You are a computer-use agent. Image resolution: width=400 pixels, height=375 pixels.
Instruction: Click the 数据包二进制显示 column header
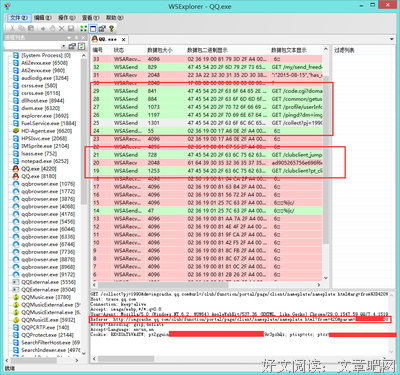click(x=227, y=50)
